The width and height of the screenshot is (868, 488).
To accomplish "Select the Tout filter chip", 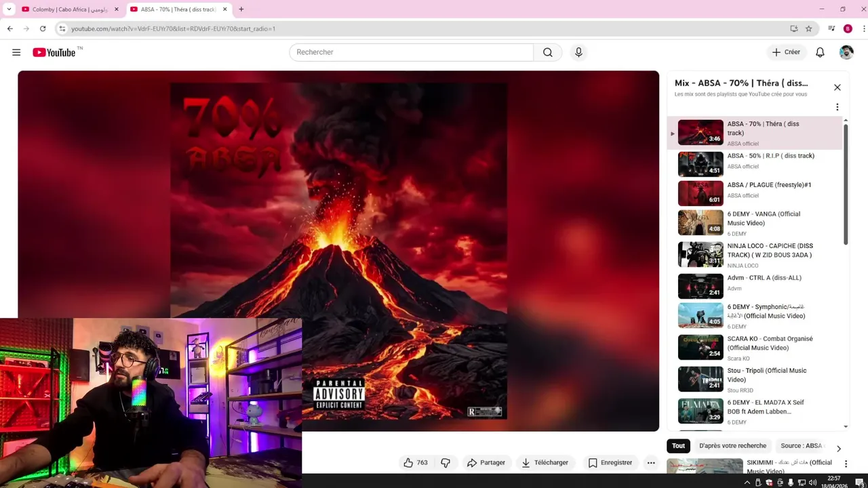I will pyautogui.click(x=679, y=446).
